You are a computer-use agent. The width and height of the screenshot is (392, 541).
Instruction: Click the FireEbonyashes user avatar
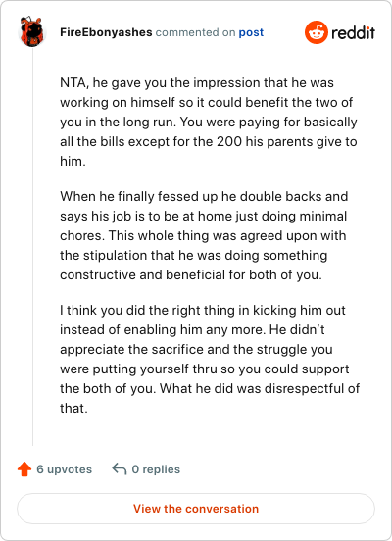32,31
